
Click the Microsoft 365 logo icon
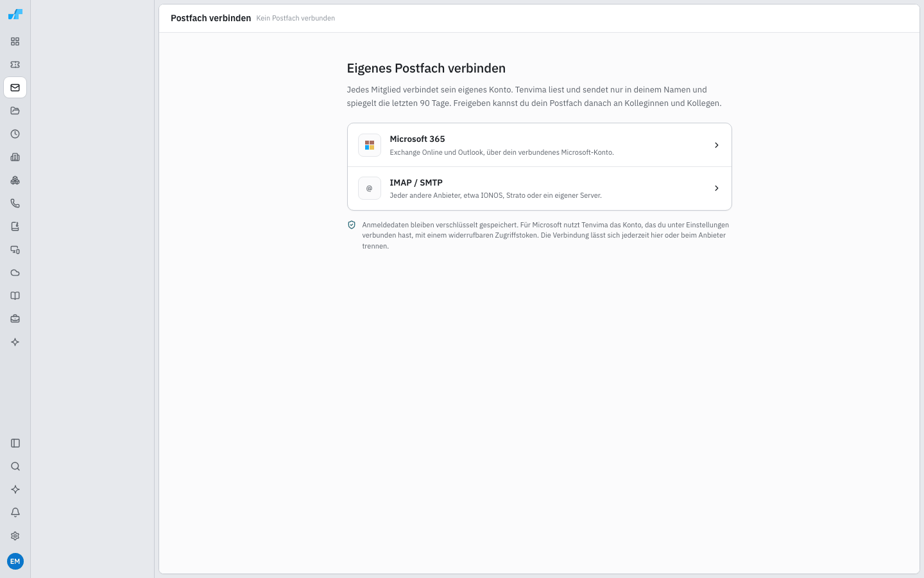pos(370,145)
